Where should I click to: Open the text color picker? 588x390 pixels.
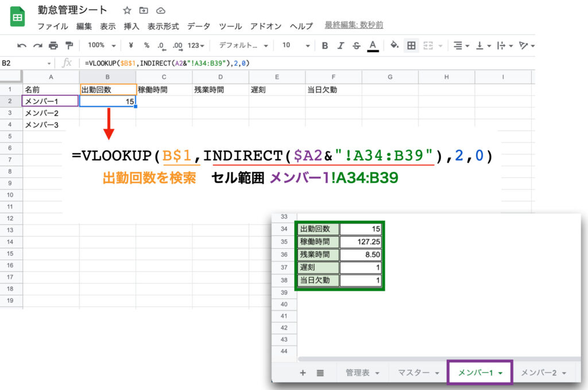click(x=372, y=46)
